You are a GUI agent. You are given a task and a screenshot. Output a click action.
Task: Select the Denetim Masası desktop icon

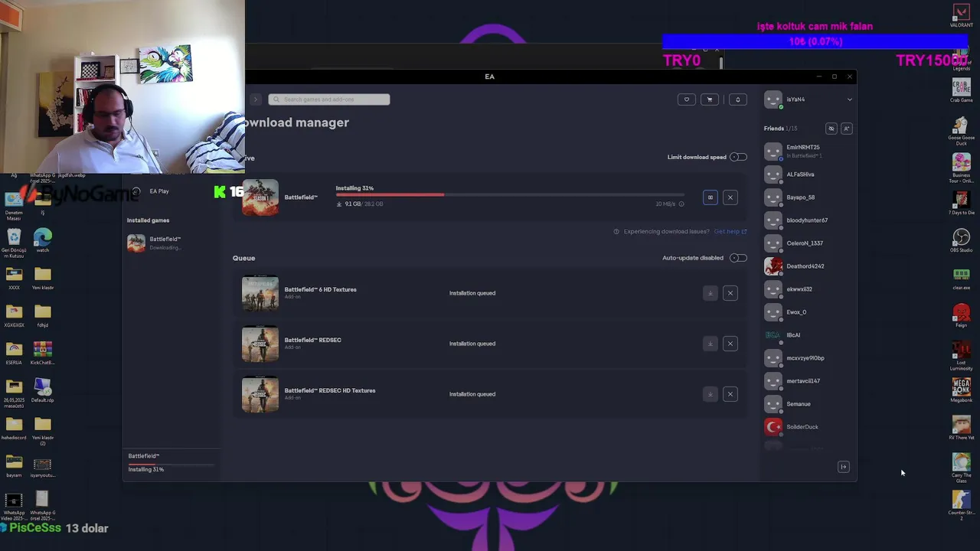point(14,204)
